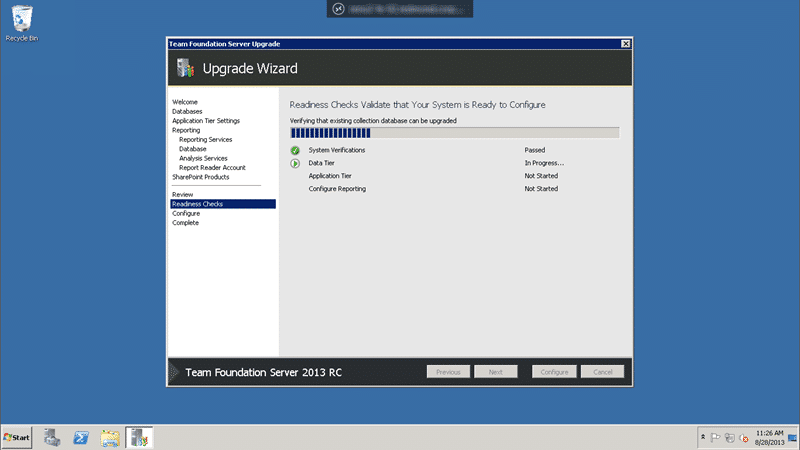The height and width of the screenshot is (450, 800).
Task: Open the taskbar clock showing 11:26 AM
Action: click(769, 438)
